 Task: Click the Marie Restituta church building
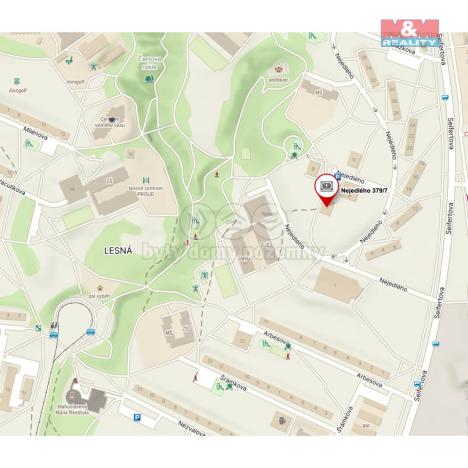[86, 396]
